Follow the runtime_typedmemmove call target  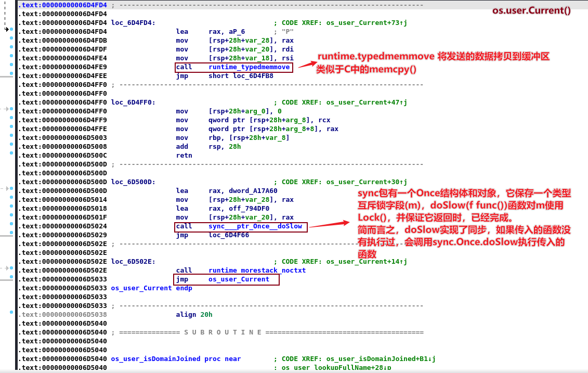[249, 67]
